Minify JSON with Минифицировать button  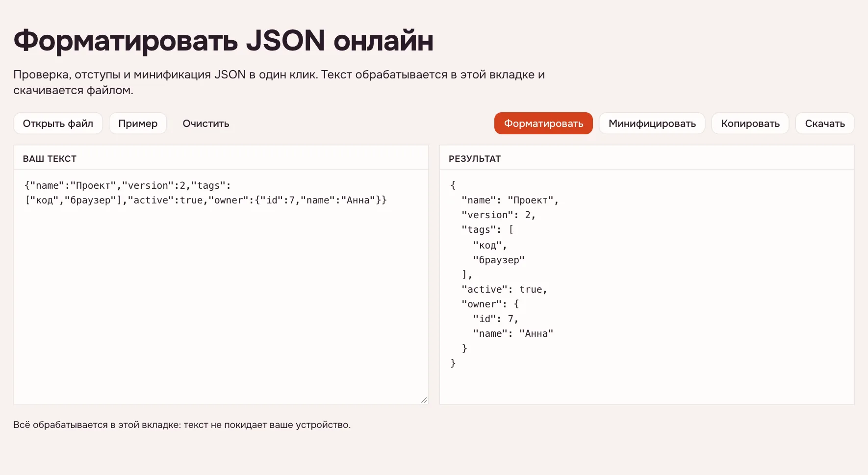[652, 124]
